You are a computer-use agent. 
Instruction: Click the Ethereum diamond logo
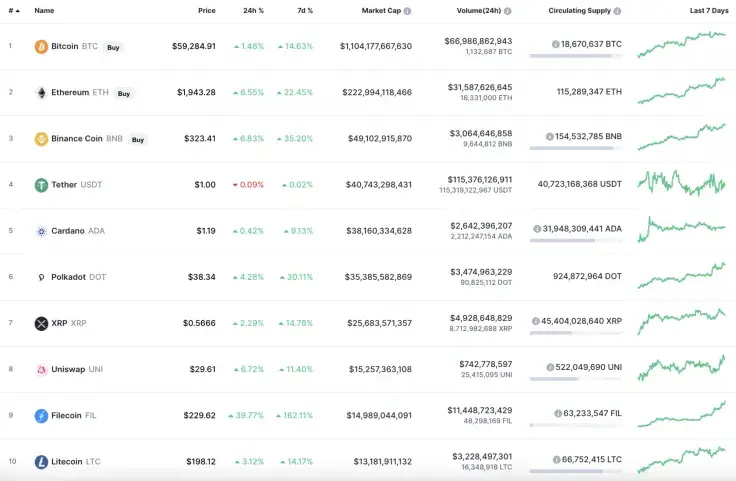coord(41,93)
